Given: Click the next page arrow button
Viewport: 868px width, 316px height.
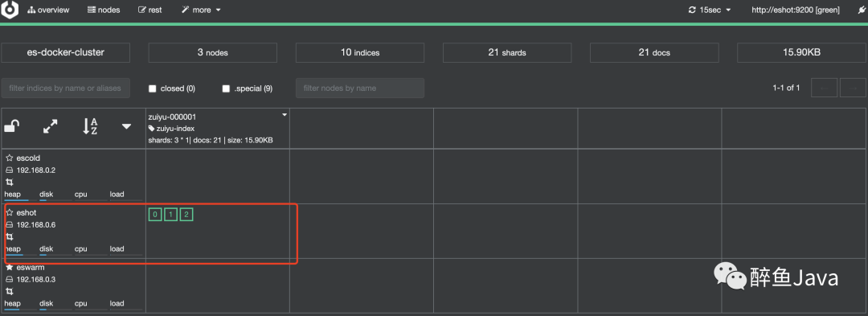Looking at the screenshot, I should 853,88.
